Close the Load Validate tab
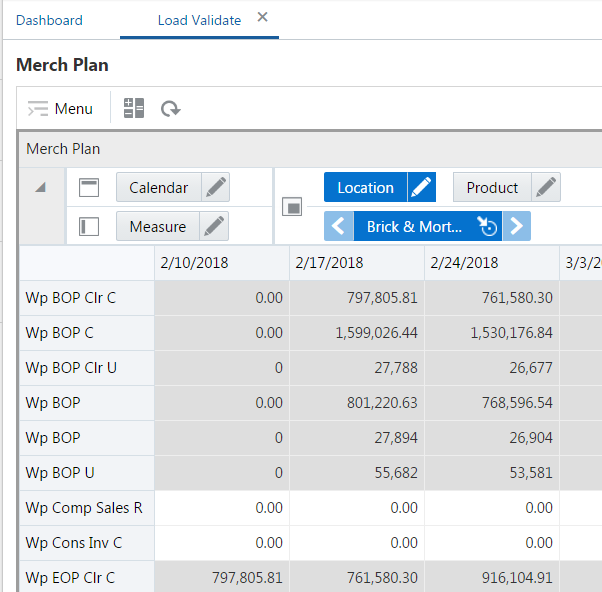602x592 pixels. pyautogui.click(x=262, y=18)
